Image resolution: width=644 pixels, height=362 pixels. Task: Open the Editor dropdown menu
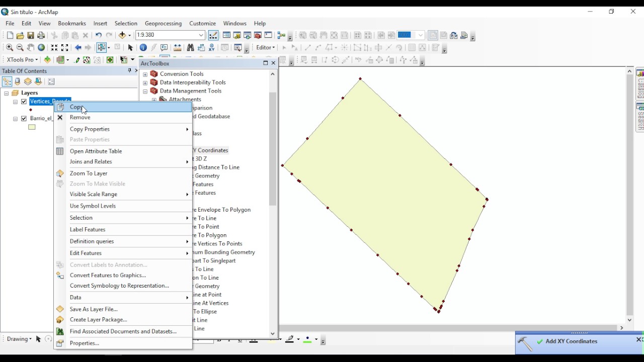pos(266,48)
